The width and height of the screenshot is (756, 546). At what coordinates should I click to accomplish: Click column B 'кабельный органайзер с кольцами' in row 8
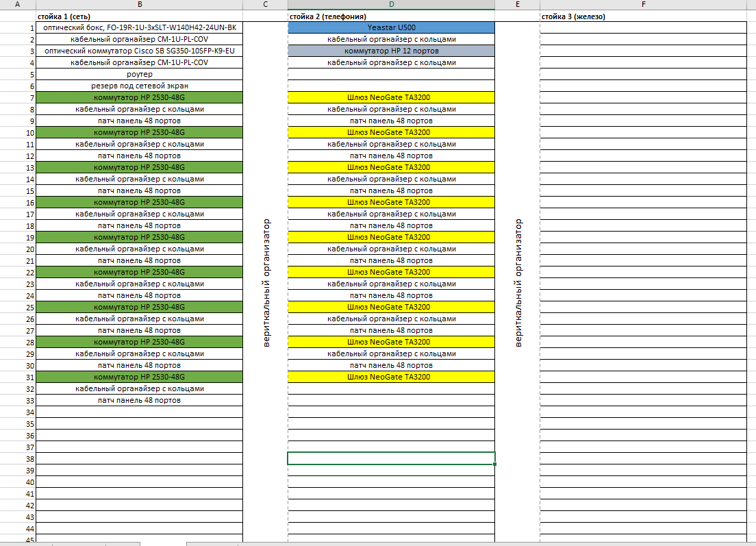[x=139, y=109]
